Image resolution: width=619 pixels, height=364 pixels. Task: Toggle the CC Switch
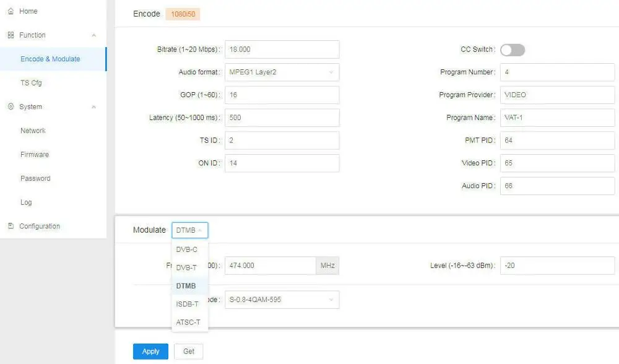(513, 50)
